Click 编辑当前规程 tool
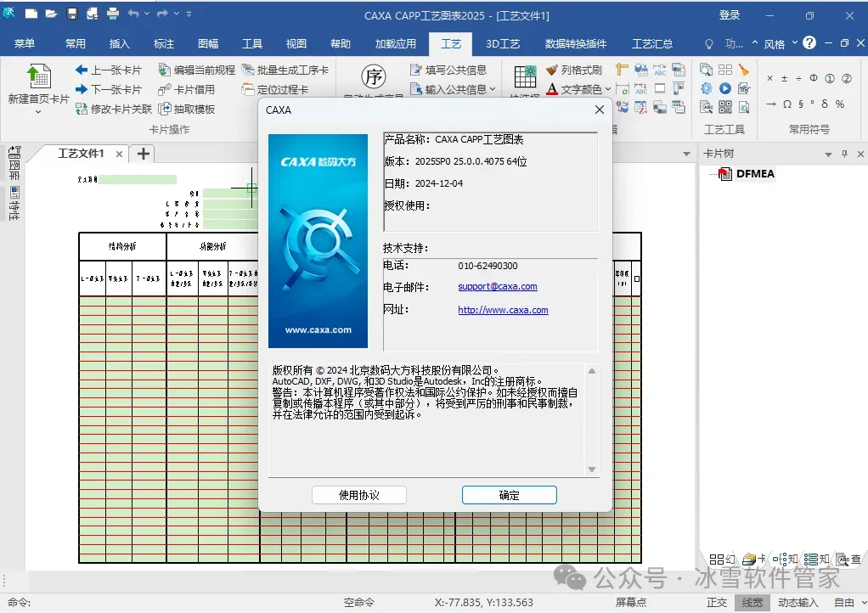 coord(196,70)
